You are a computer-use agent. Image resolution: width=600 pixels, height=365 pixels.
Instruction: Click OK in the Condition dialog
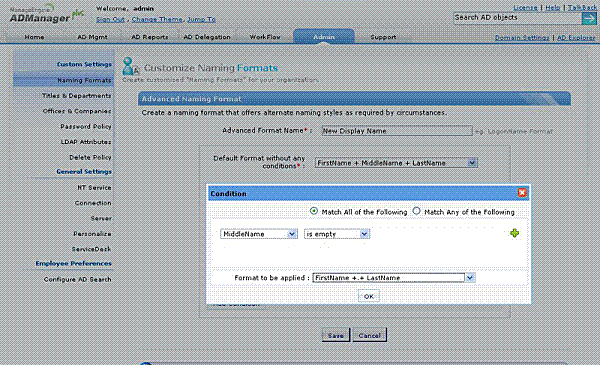pyautogui.click(x=368, y=297)
